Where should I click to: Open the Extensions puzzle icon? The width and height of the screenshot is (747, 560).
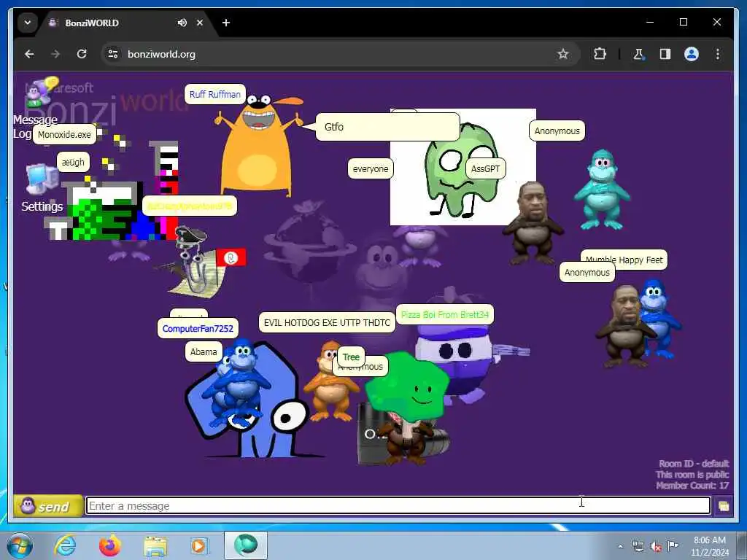[600, 54]
